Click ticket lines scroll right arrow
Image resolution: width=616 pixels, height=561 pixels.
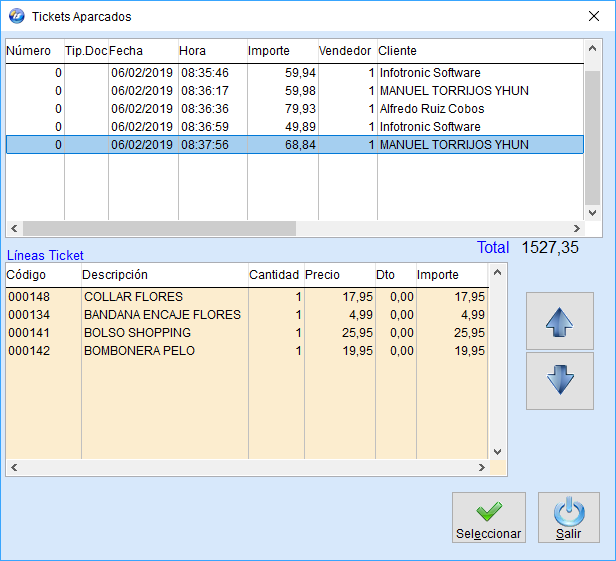tap(482, 468)
